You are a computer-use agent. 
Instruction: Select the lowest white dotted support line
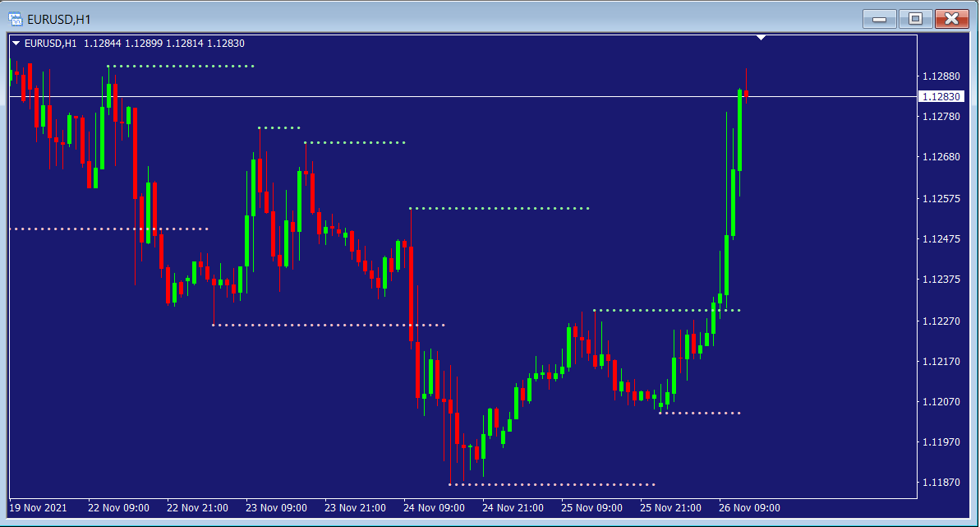click(552, 484)
